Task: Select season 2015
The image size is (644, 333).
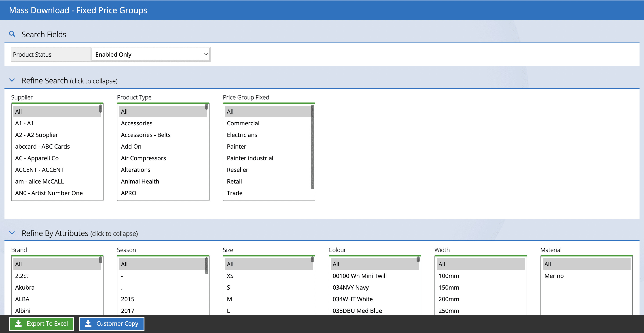Action: (x=163, y=299)
